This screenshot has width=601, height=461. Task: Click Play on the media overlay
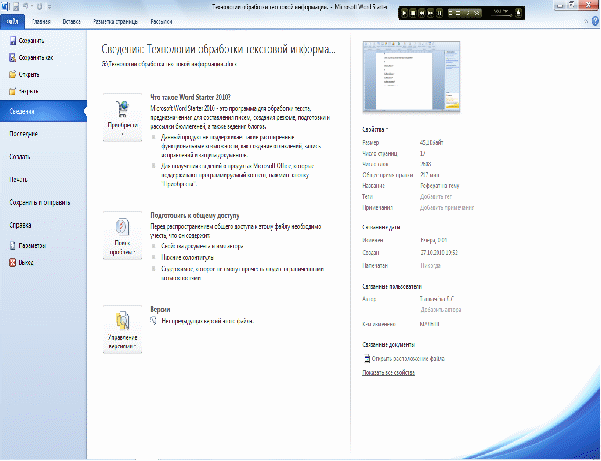point(404,13)
